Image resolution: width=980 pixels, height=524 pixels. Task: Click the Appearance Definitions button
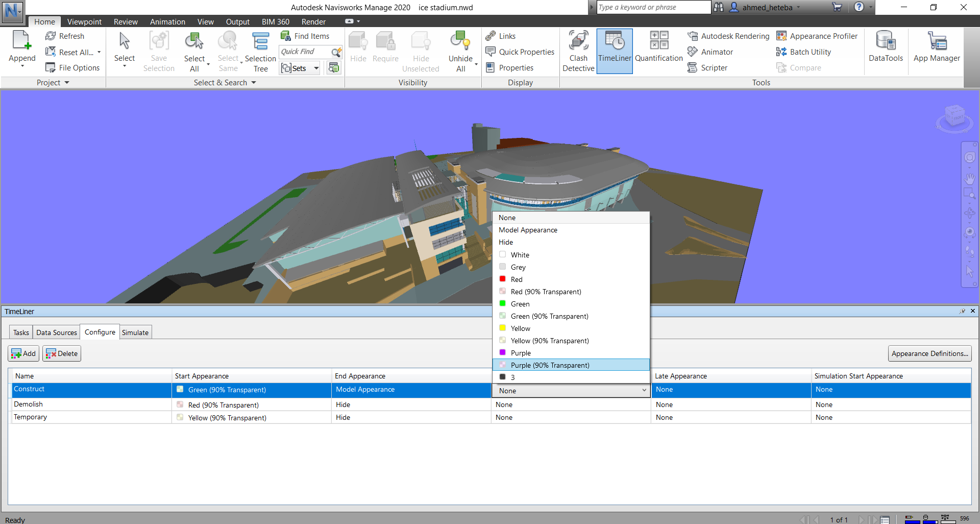click(x=929, y=353)
